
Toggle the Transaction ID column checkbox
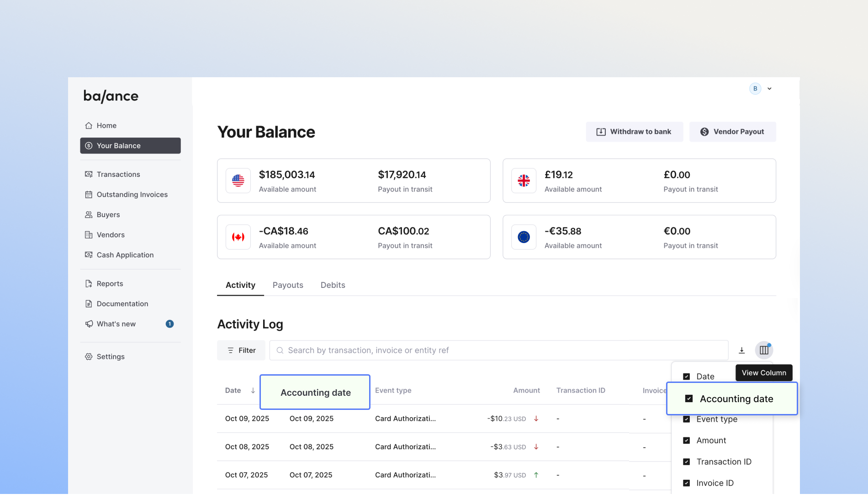[x=686, y=462]
